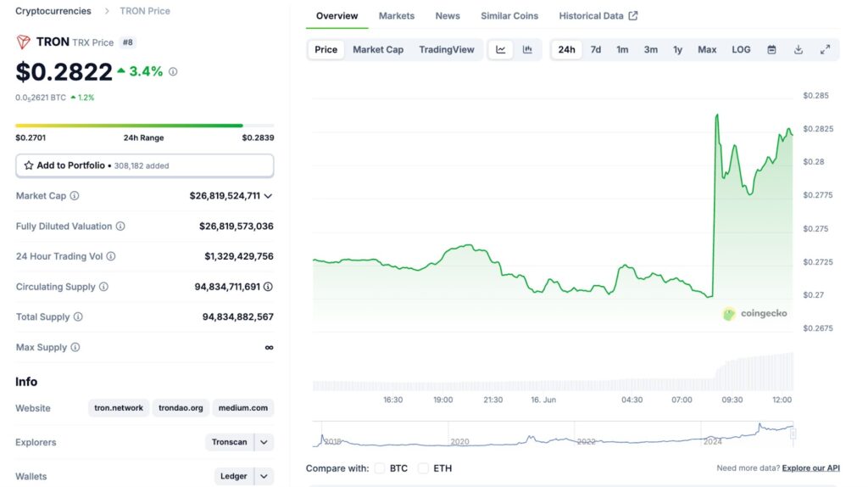The image size is (868, 487).
Task: Expand chart to fullscreen
Action: (x=825, y=50)
